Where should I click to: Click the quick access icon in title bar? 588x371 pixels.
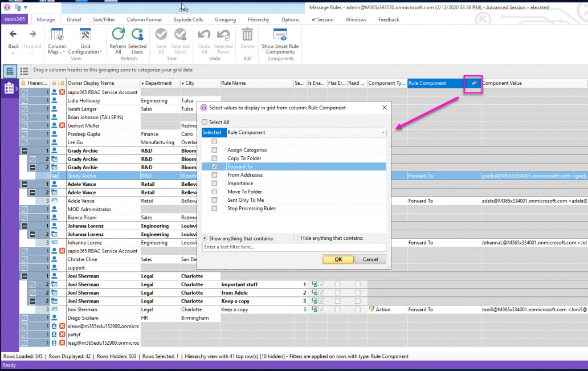(x=18, y=7)
